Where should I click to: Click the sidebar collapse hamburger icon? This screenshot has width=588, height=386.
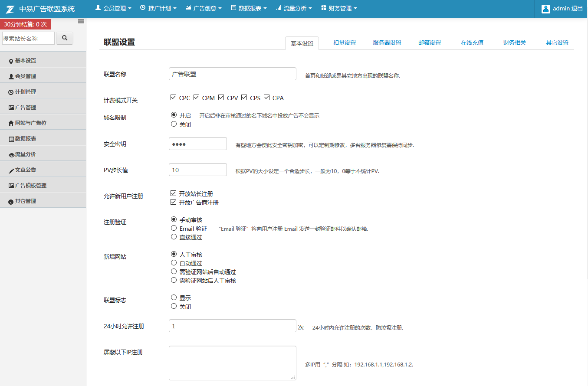pyautogui.click(x=81, y=21)
